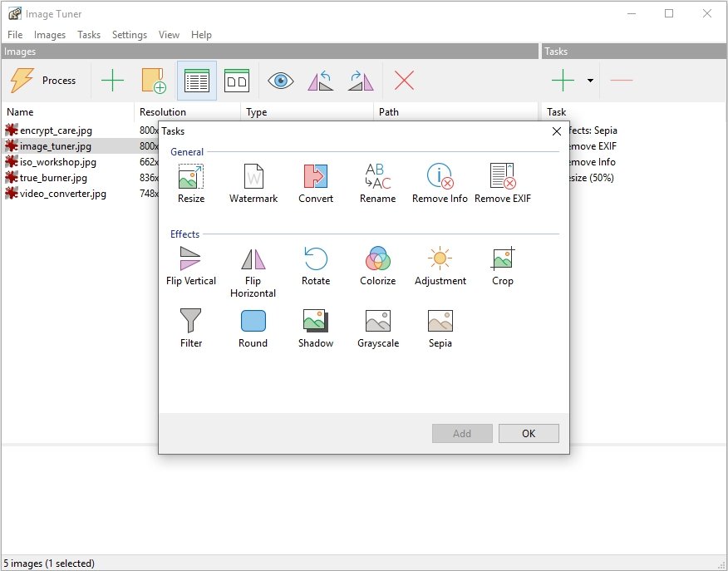728x571 pixels.
Task: Select the Rename task icon
Action: tap(378, 176)
